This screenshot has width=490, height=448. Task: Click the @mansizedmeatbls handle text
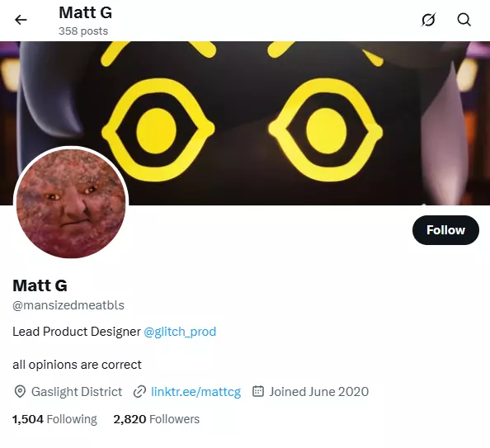(68, 305)
